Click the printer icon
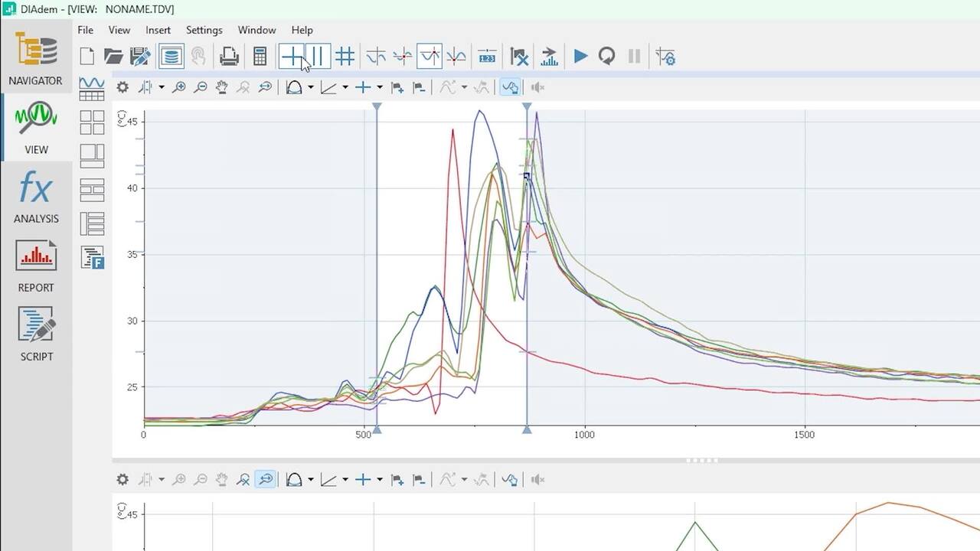 tap(229, 57)
